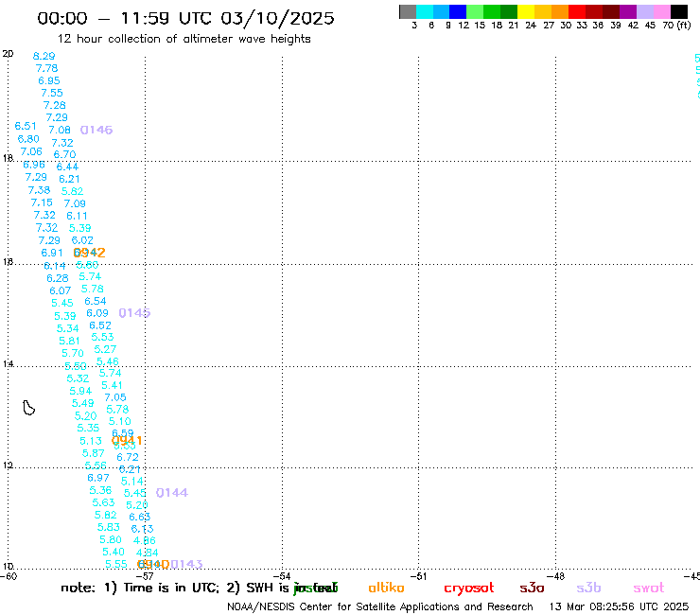Viewport: 700px width, 615px height.
Task: Click the 6.07 wave height value
Action: coord(61,290)
